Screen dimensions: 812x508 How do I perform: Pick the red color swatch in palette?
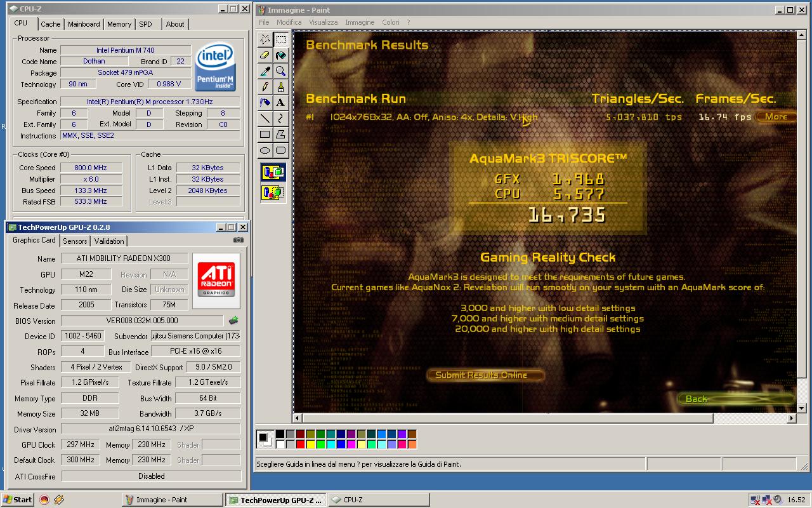tap(300, 444)
